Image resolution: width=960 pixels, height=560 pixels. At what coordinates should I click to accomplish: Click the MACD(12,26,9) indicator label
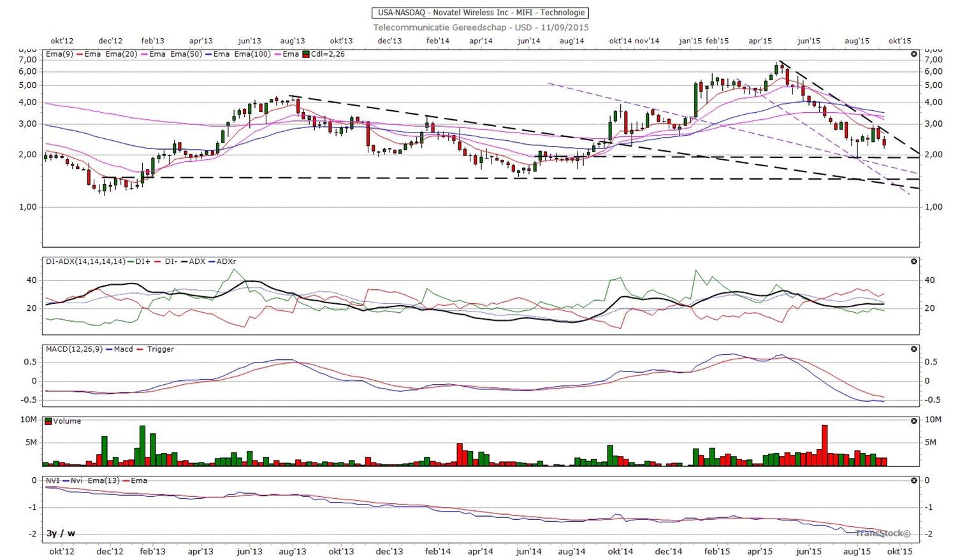tap(74, 349)
